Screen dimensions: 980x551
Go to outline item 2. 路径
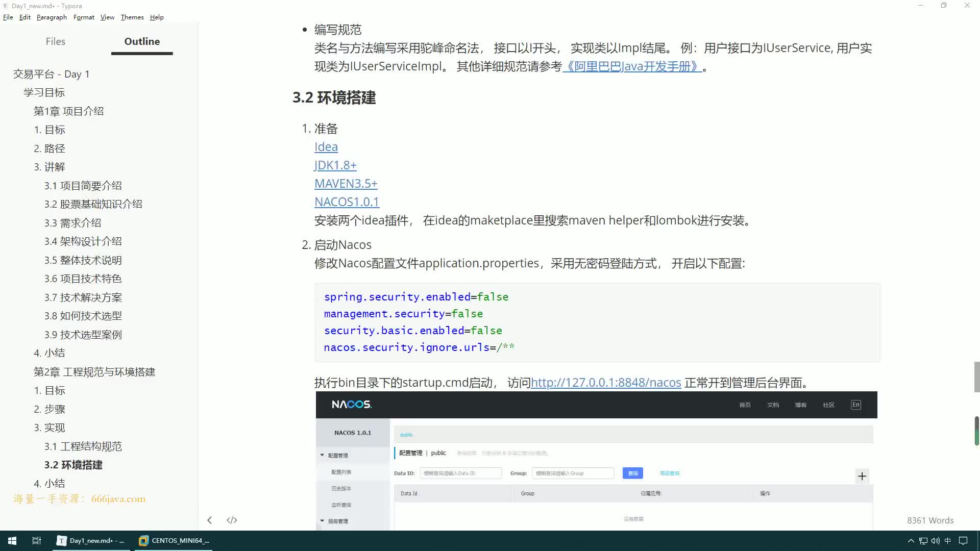click(50, 148)
